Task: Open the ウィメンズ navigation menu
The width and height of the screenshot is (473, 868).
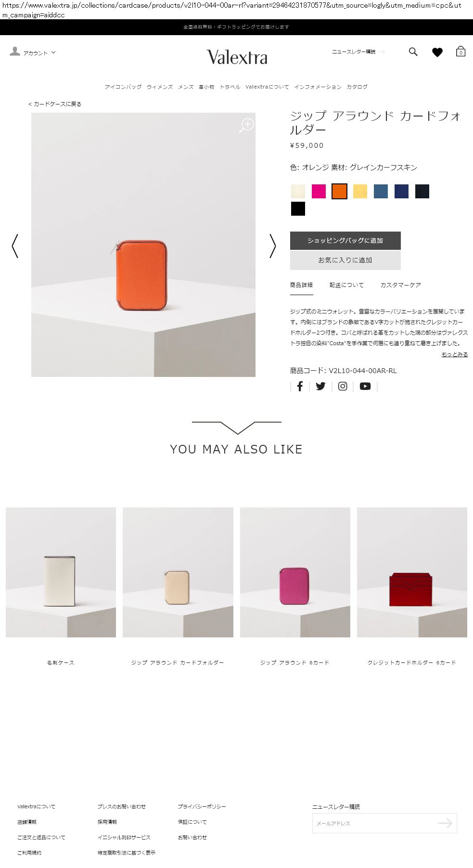Action: point(160,87)
